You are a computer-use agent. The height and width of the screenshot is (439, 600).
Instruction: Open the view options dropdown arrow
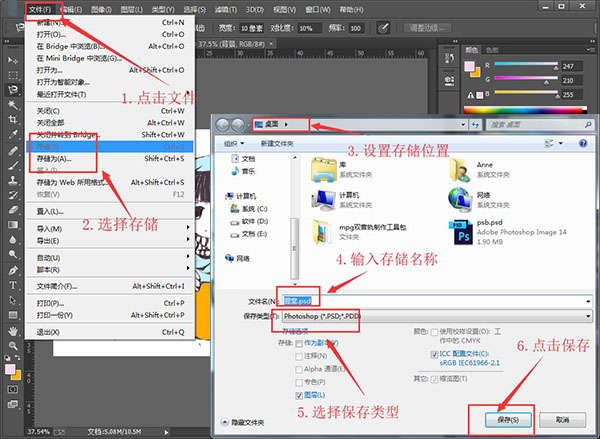(561, 144)
